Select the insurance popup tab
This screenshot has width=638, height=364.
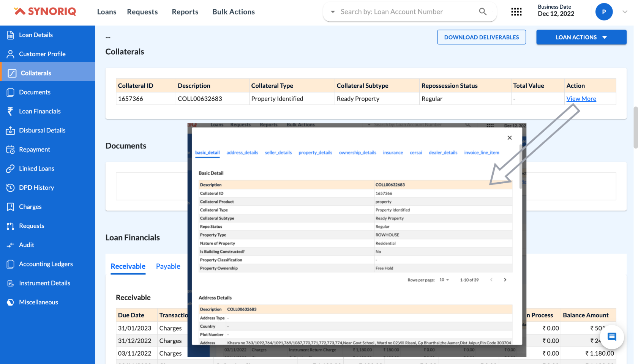(393, 153)
